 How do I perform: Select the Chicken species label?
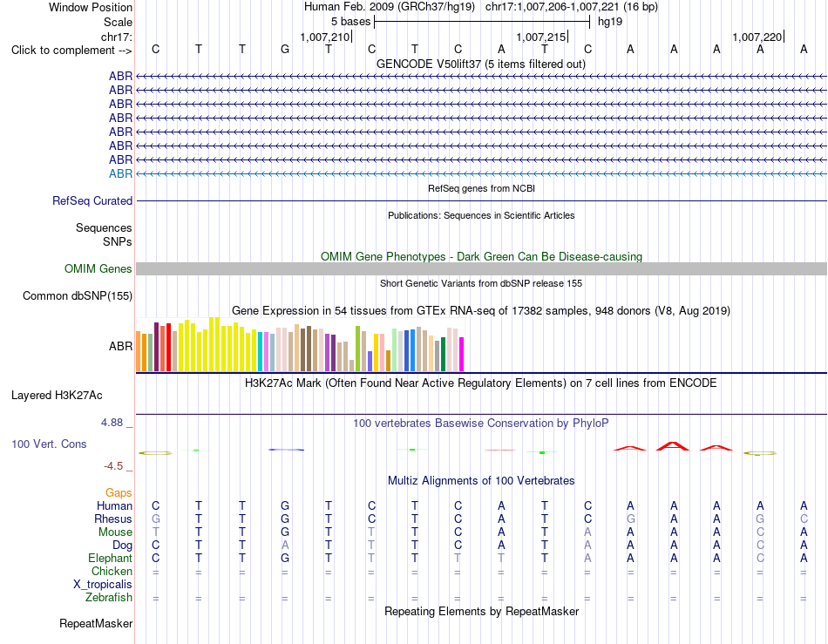pyautogui.click(x=112, y=572)
